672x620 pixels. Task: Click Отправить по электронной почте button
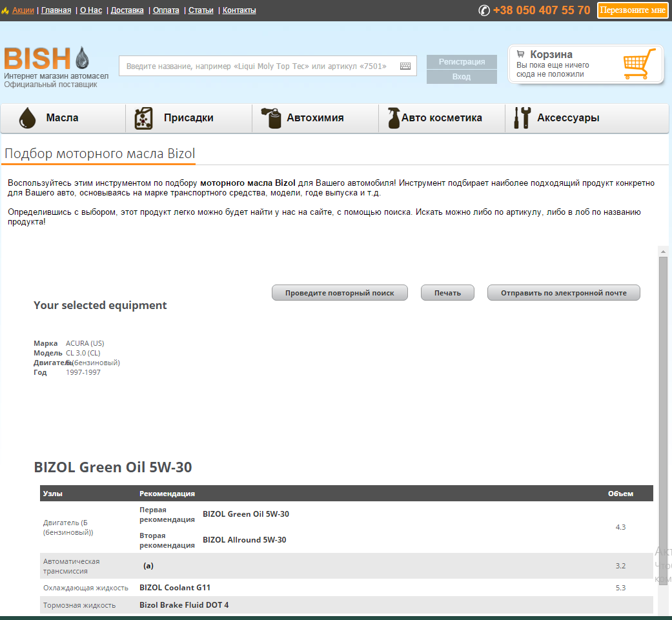[564, 293]
